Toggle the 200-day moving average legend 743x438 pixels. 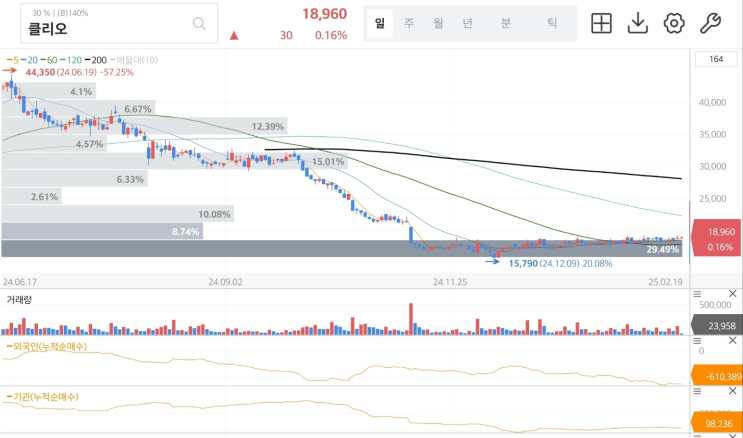coord(96,60)
